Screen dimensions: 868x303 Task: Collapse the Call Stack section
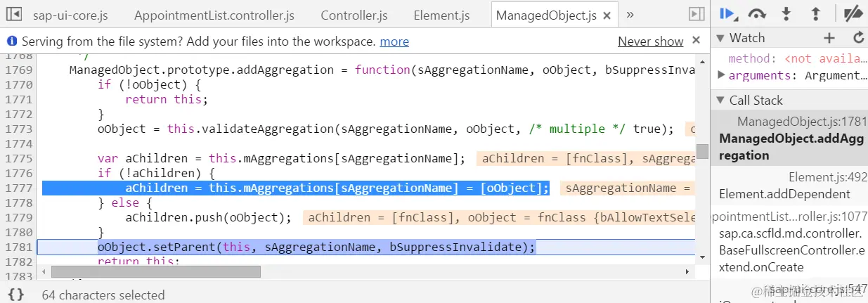click(x=720, y=101)
